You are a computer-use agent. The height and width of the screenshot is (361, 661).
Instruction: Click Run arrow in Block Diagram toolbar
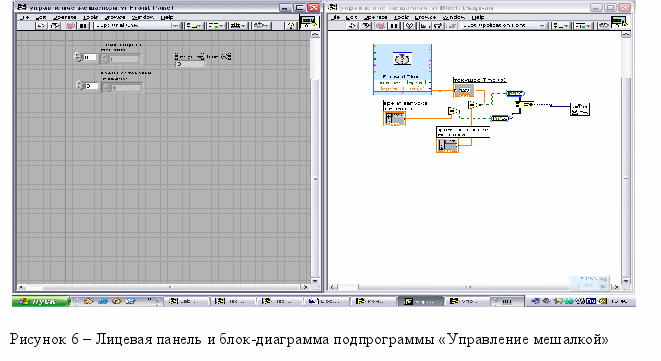352,26
